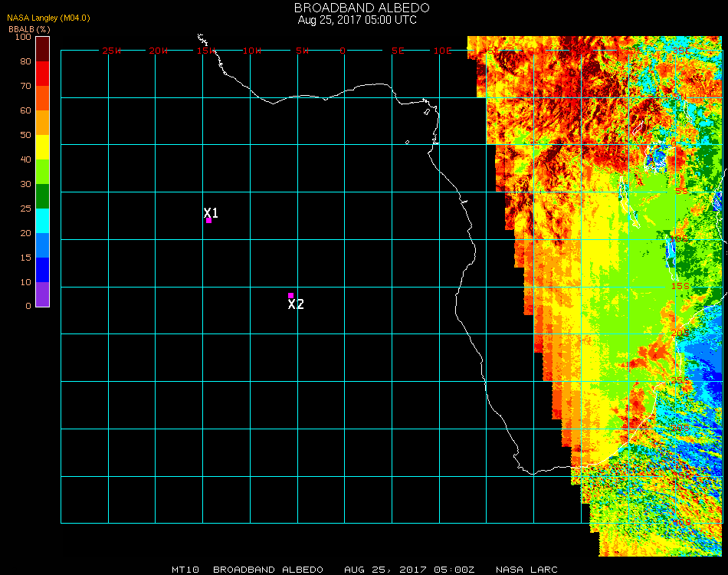Click 'MT10' in the bottom caption
The width and height of the screenshot is (728, 575).
[x=185, y=570]
